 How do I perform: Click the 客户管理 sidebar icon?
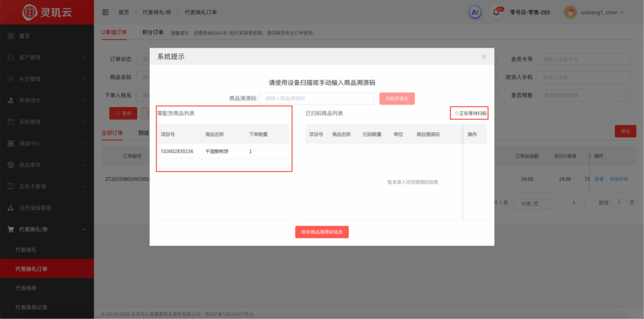click(x=11, y=57)
